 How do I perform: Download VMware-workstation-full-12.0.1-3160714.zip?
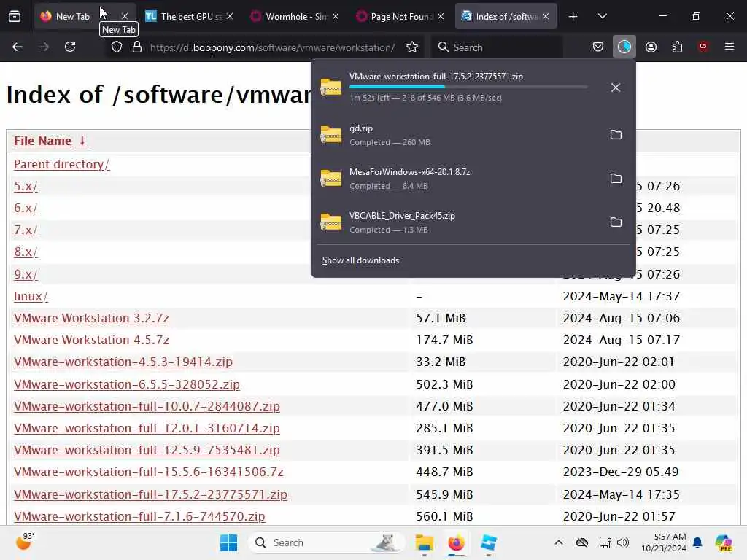(147, 428)
